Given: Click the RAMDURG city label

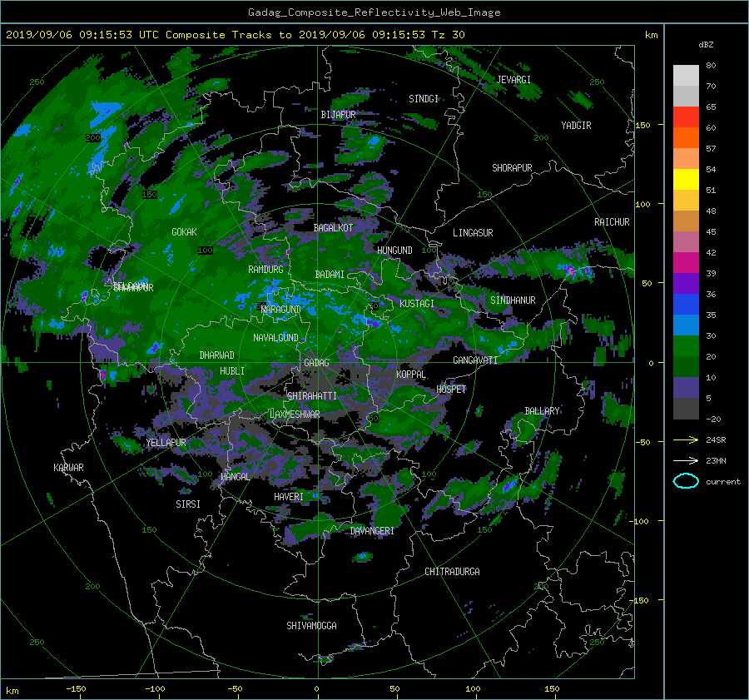Looking at the screenshot, I should (x=265, y=270).
